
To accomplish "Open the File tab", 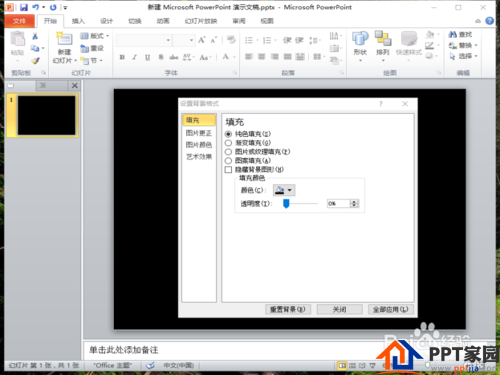I will click(x=19, y=21).
